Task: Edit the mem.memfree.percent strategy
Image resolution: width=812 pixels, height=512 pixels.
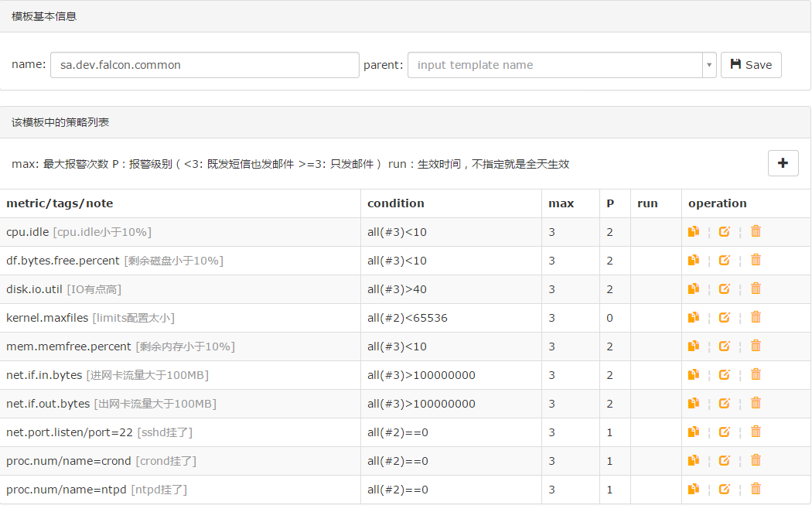Action: pyautogui.click(x=725, y=346)
